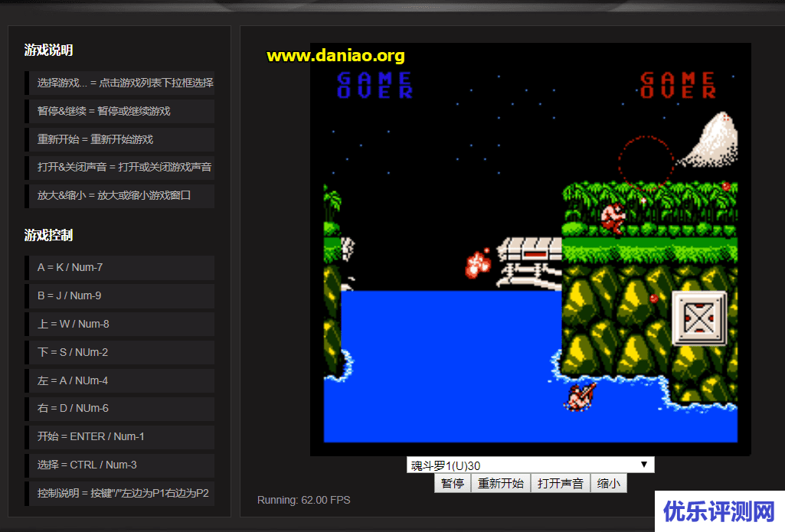
Task: Click the 放大&缩小 instruction row
Action: pyautogui.click(x=120, y=195)
